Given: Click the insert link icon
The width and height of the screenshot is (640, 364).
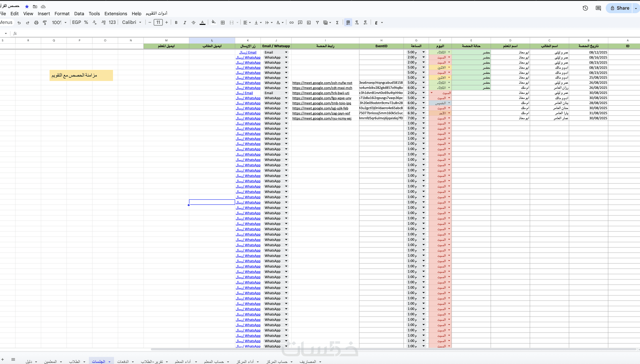Looking at the screenshot, I should pyautogui.click(x=292, y=23).
